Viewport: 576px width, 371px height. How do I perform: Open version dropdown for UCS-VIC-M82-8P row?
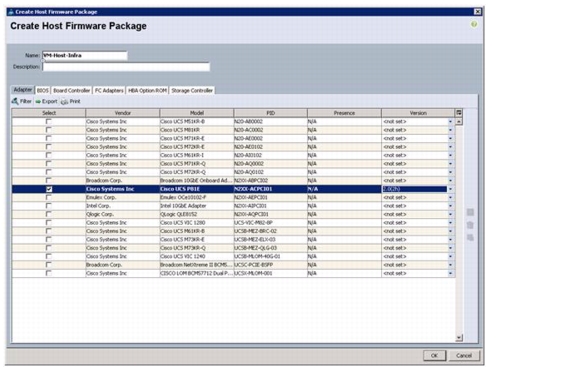450,223
